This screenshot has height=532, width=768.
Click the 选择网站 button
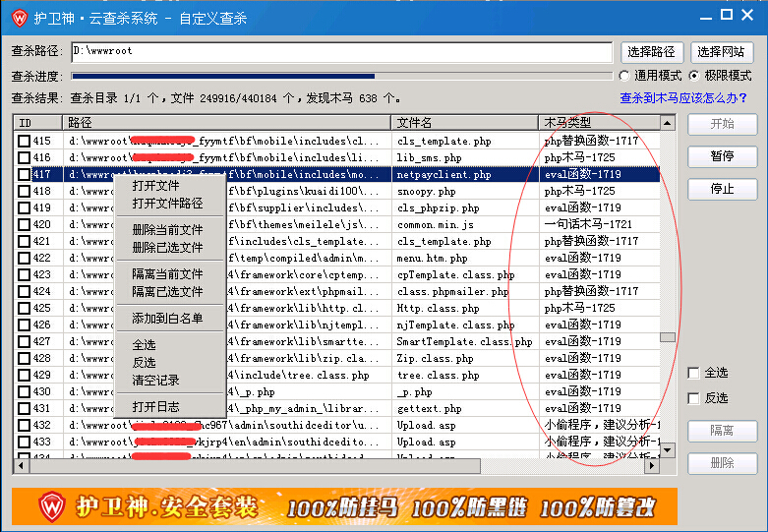[722, 52]
